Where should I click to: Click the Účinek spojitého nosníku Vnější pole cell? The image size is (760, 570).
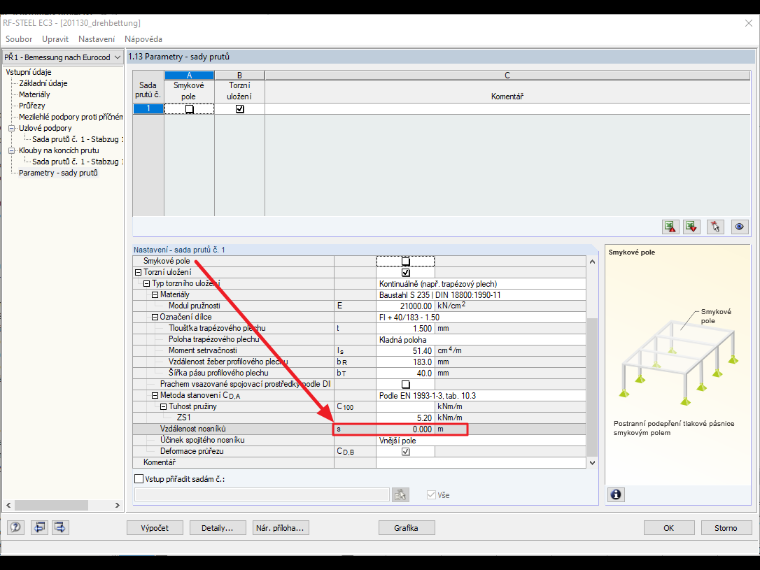click(481, 441)
